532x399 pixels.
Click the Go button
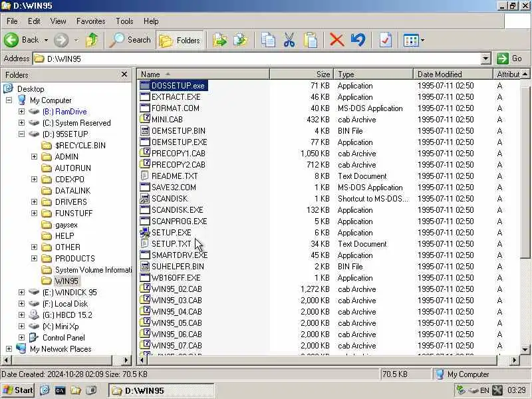[510, 59]
